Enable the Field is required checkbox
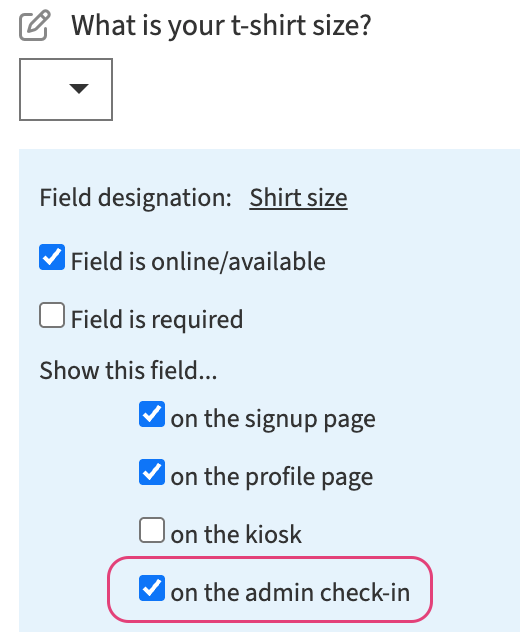520x632 pixels. click(52, 315)
